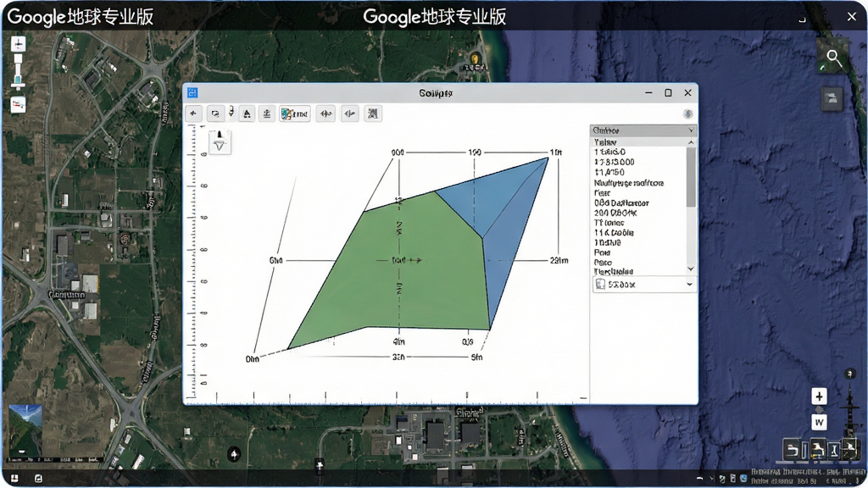
Task: Click the list scrollbar up arrow
Action: (x=691, y=142)
